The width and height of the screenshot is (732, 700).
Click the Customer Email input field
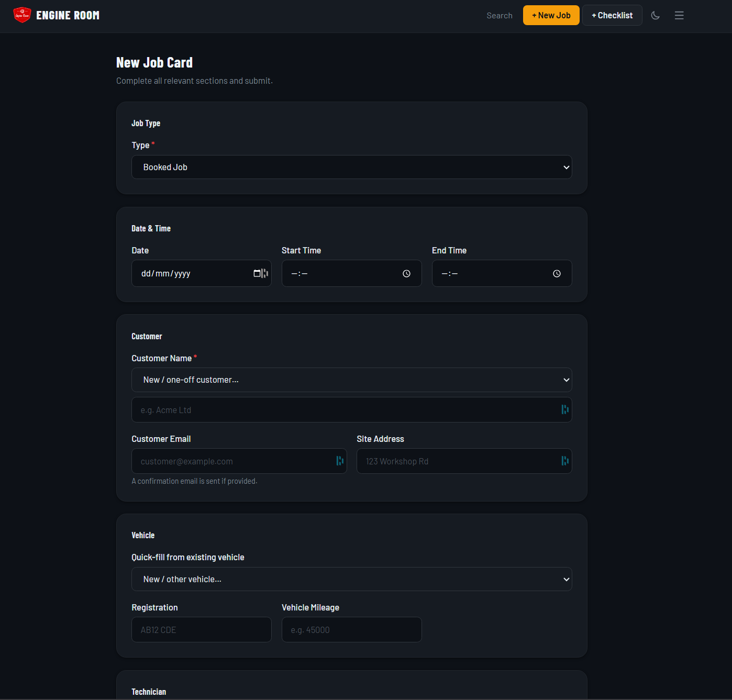pyautogui.click(x=239, y=461)
